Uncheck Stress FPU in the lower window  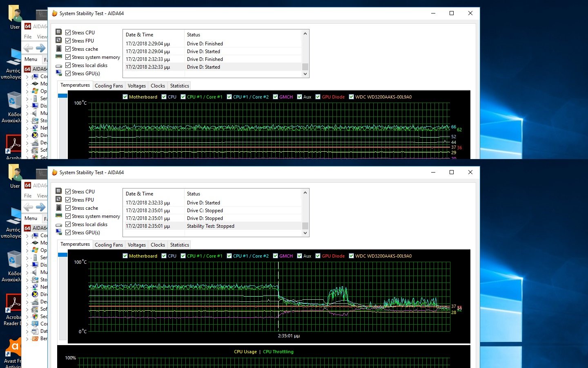point(68,200)
